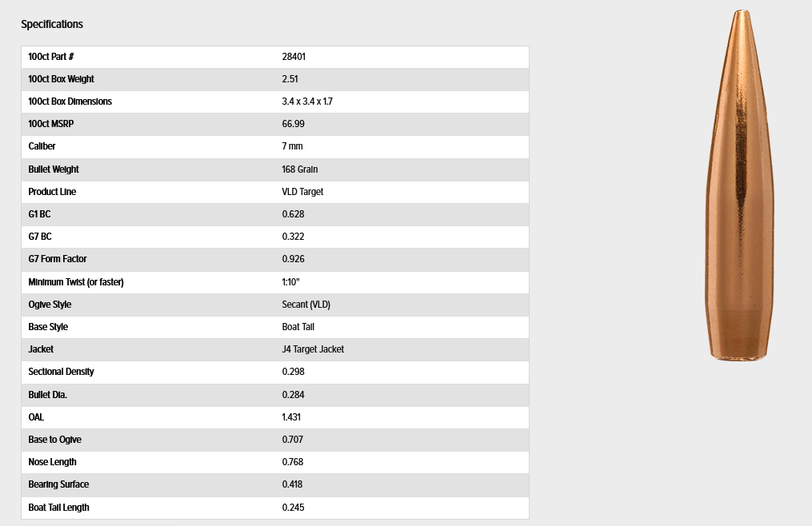812x526 pixels.
Task: Click the Base to Ogive value 0.707
Action: [x=293, y=440]
